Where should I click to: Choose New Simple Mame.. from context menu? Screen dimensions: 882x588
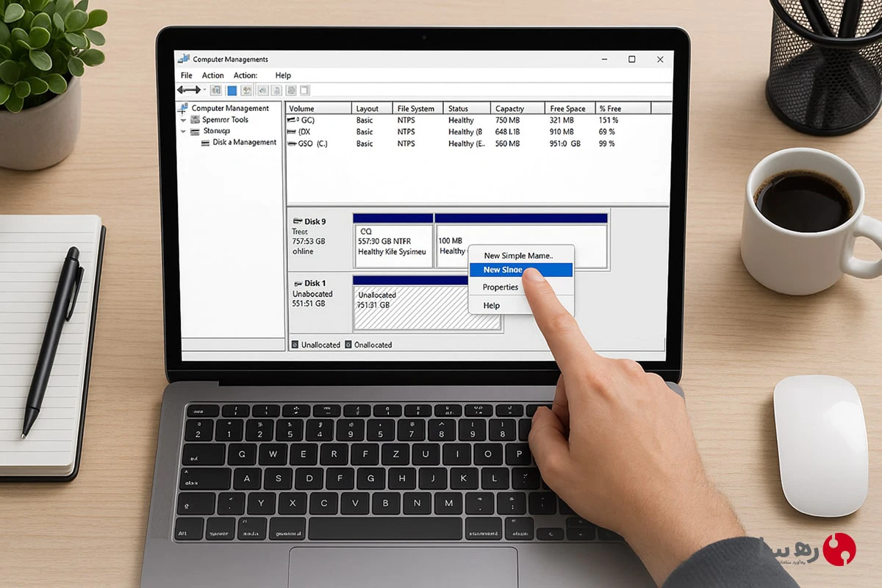tap(518, 256)
